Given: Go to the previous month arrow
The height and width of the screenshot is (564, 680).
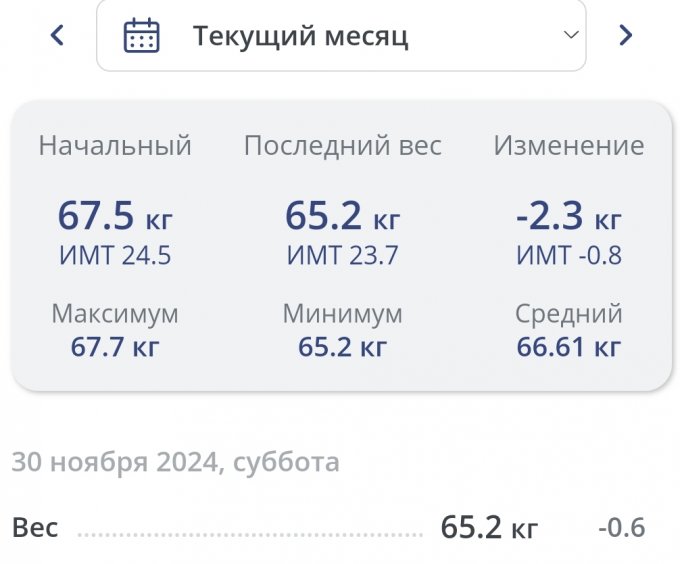Looking at the screenshot, I should [x=57, y=36].
